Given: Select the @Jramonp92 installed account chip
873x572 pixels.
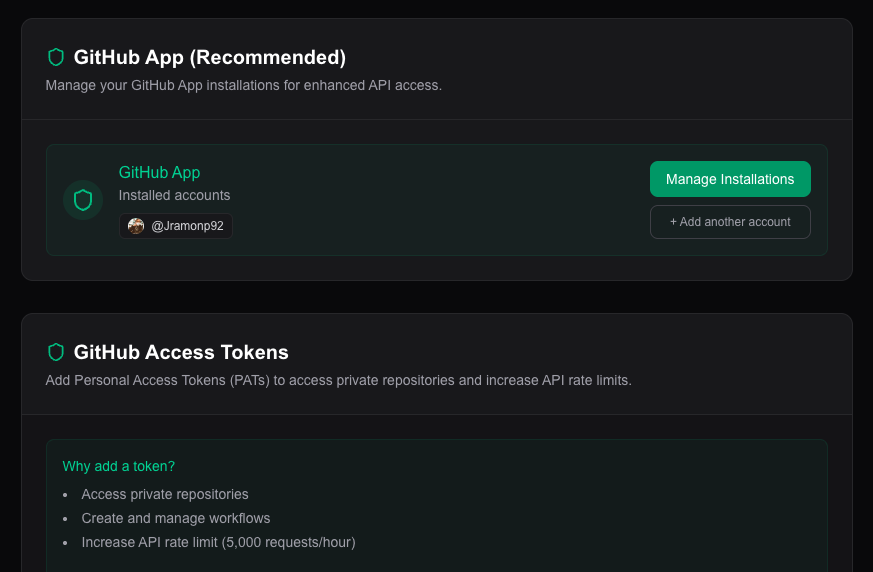Looking at the screenshot, I should point(176,226).
